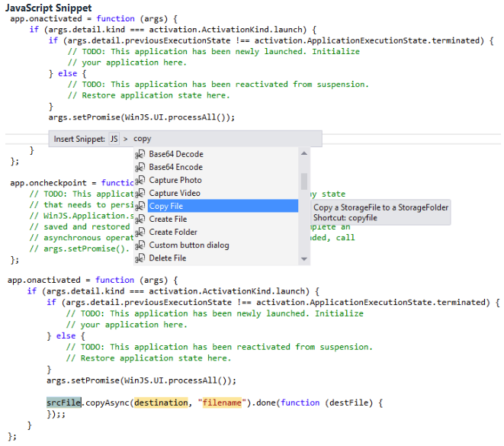
Task: Pick the Create File snippet label
Action: pyautogui.click(x=168, y=219)
